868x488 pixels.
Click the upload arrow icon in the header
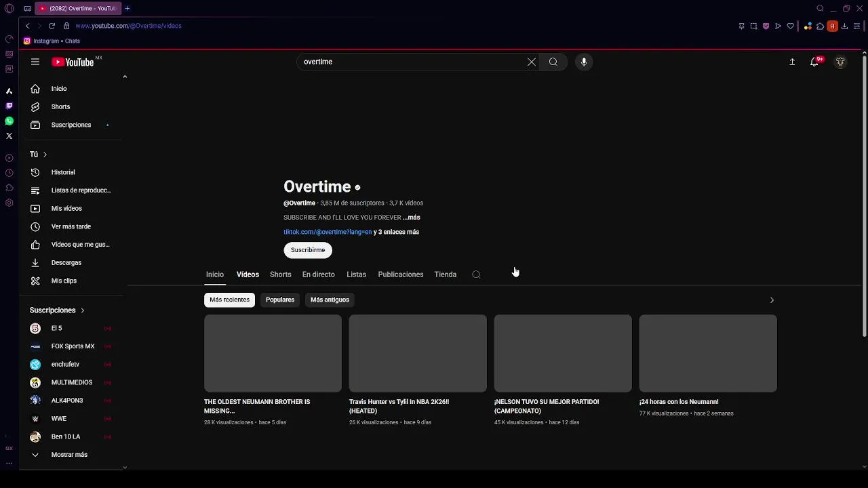pos(792,62)
